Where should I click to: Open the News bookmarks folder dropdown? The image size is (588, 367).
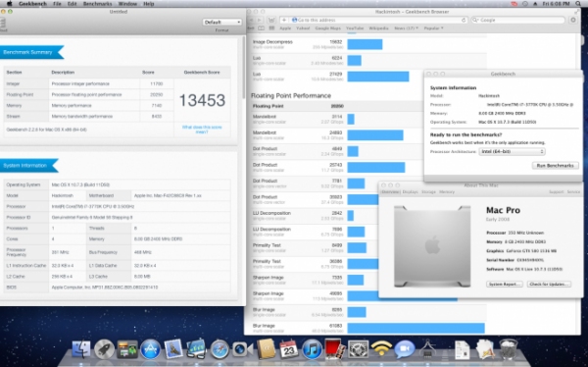[406, 28]
